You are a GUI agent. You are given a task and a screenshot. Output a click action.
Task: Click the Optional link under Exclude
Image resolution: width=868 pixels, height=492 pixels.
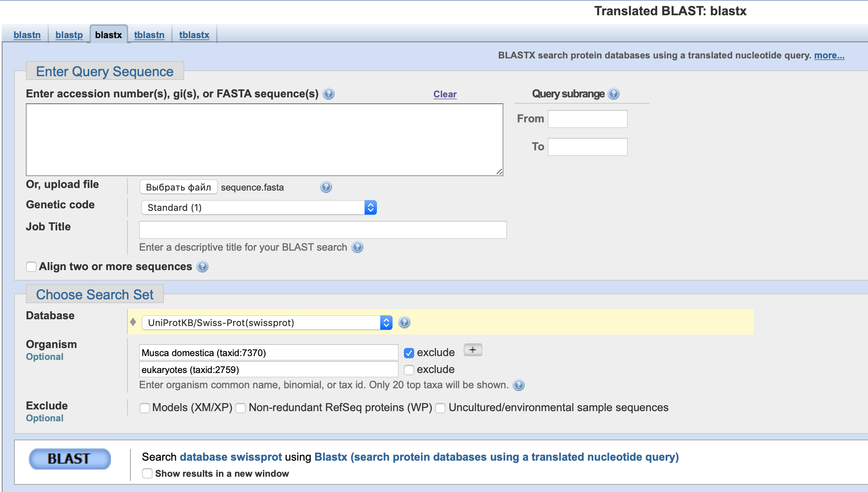(x=44, y=418)
